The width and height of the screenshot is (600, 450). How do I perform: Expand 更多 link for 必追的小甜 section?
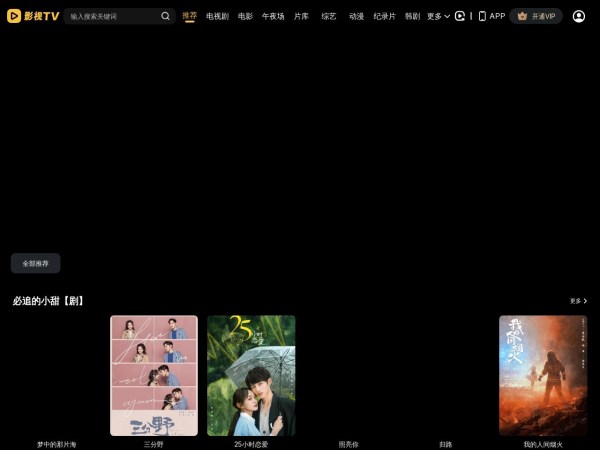coord(578,300)
